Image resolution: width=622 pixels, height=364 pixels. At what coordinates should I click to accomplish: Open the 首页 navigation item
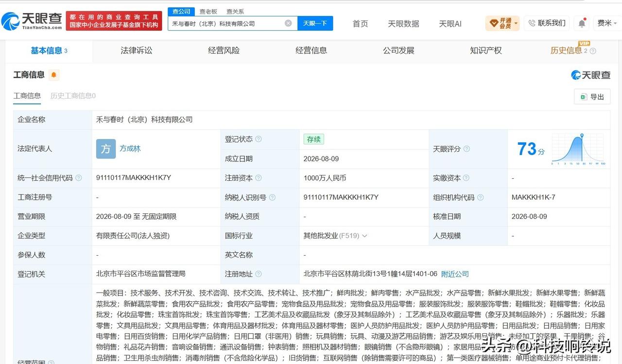360,23
